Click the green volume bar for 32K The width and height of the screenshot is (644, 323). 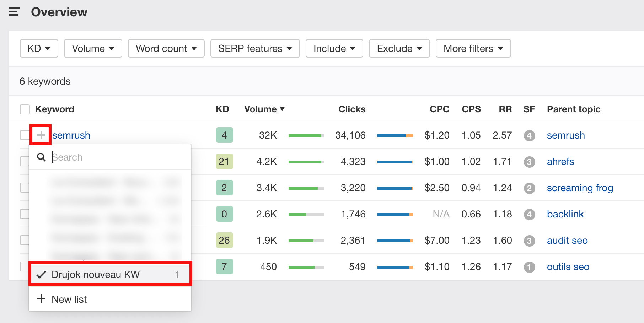306,135
